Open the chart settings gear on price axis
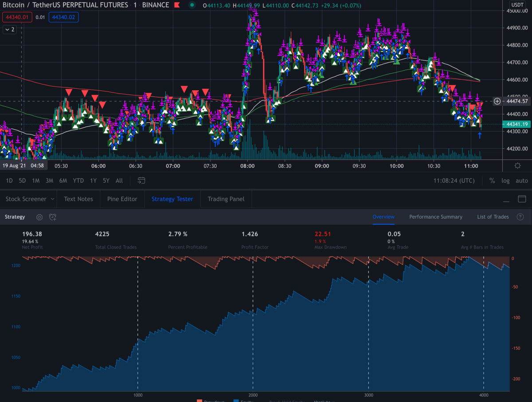532x402 pixels. (517, 166)
